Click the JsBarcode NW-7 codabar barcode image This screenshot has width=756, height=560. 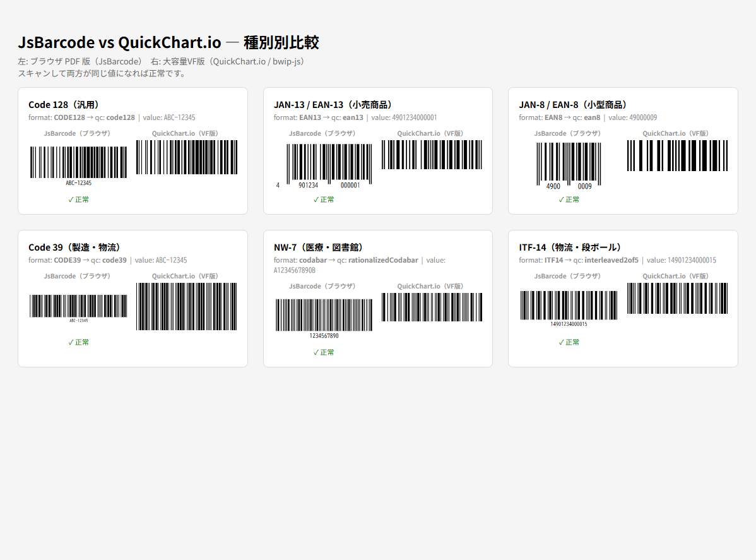(324, 318)
